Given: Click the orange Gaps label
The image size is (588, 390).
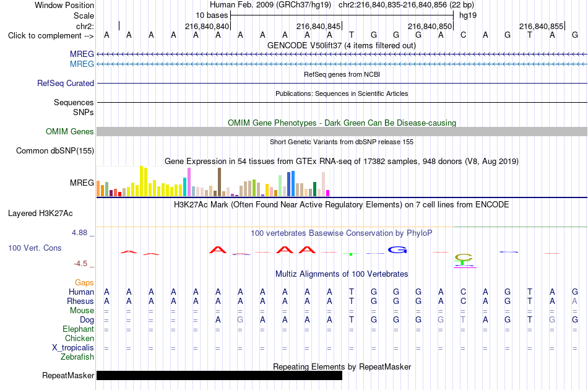Looking at the screenshot, I should pyautogui.click(x=84, y=282).
